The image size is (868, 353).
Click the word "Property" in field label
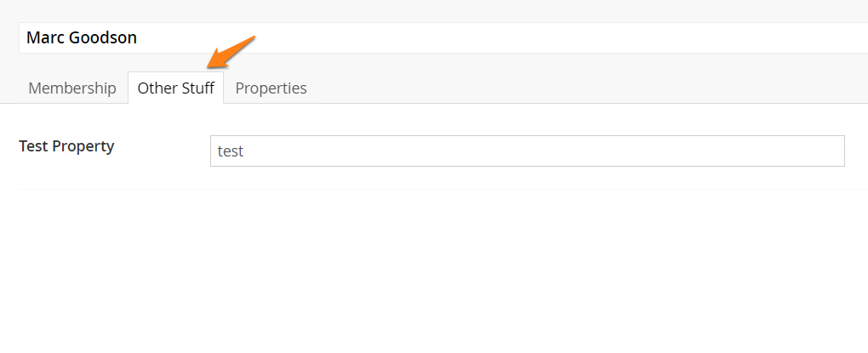(x=83, y=146)
